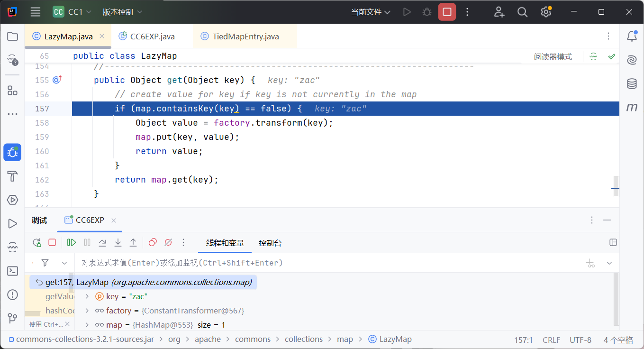Rerun CC6EXP debug session icon
Image resolution: width=644 pixels, height=349 pixels.
pyautogui.click(x=37, y=243)
